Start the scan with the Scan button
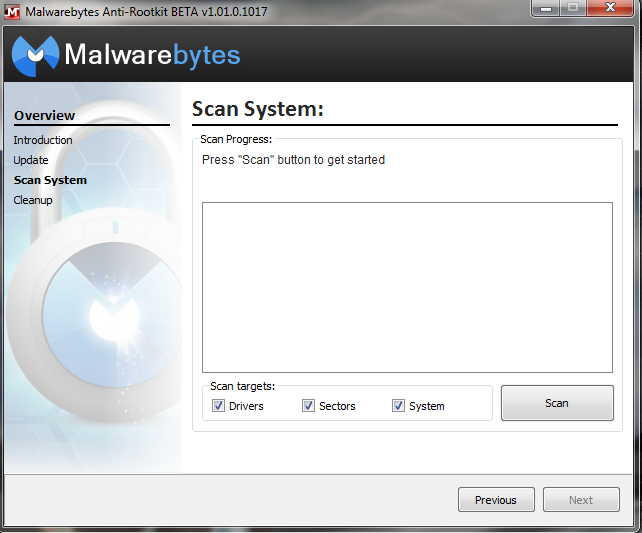The height and width of the screenshot is (533, 642). 557,403
